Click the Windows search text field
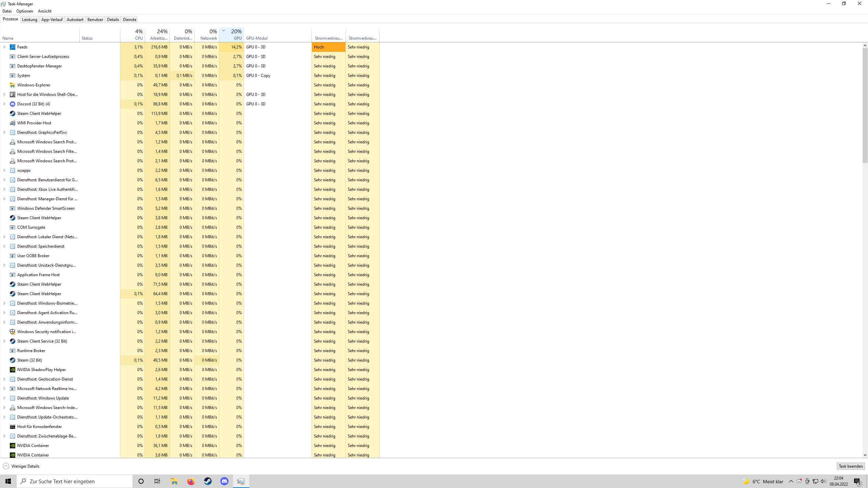The height and width of the screenshot is (488, 868). click(x=75, y=481)
